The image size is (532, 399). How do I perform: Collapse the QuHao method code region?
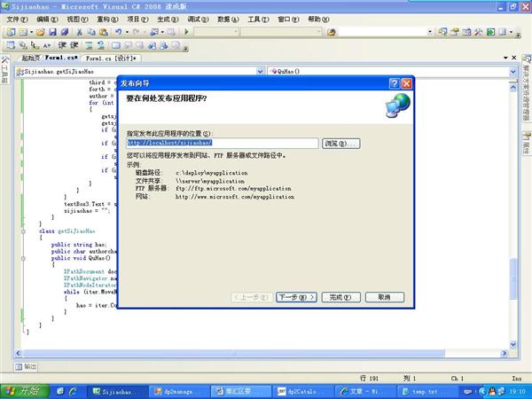click(23, 259)
